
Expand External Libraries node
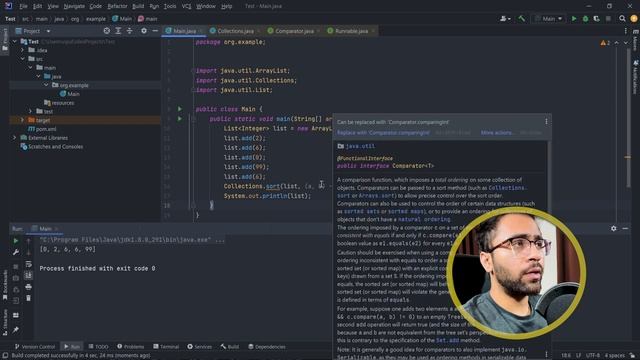(15, 138)
